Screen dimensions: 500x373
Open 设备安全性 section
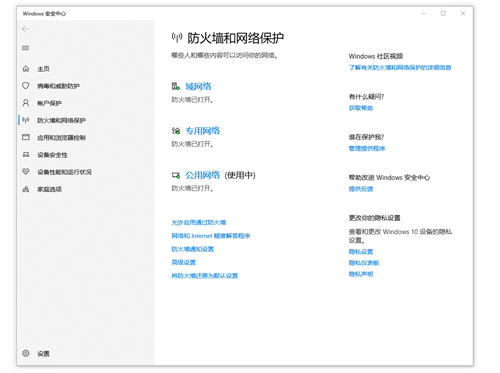point(52,155)
